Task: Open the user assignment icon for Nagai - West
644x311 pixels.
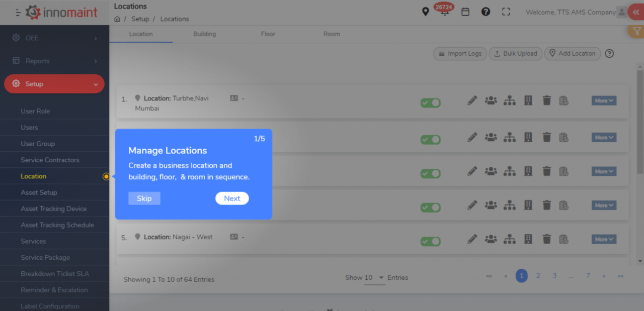Action: (x=491, y=239)
